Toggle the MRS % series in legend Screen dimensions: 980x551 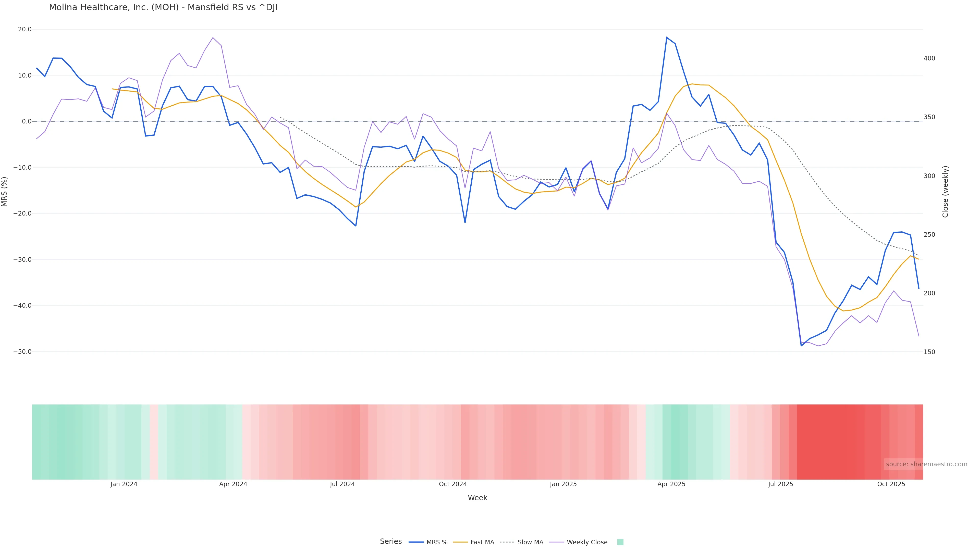point(437,542)
